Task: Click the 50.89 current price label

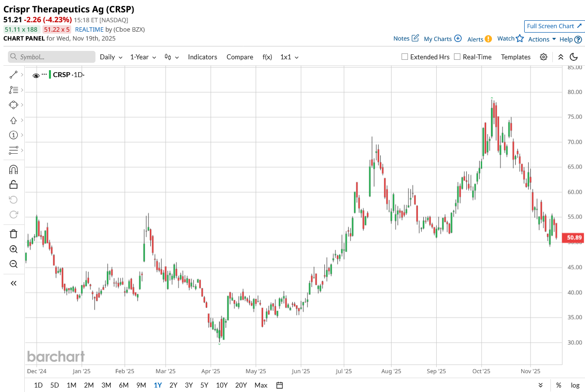Action: click(574, 238)
